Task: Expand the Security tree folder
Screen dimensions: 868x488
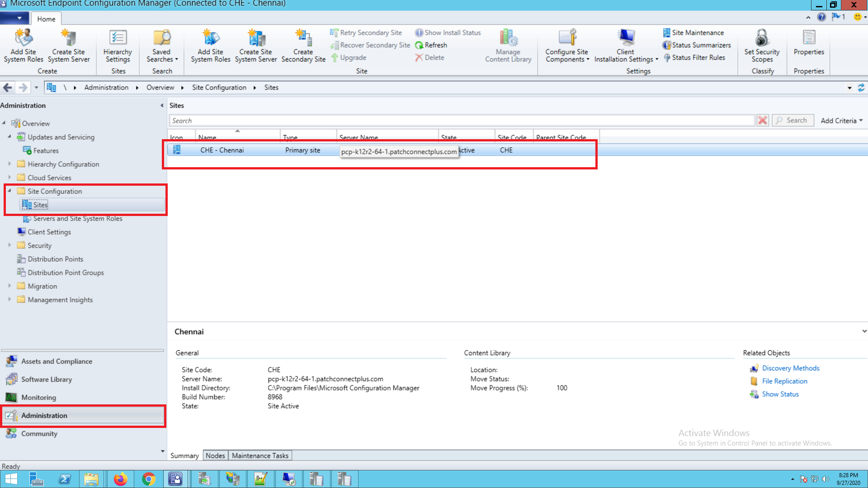Action: point(9,245)
